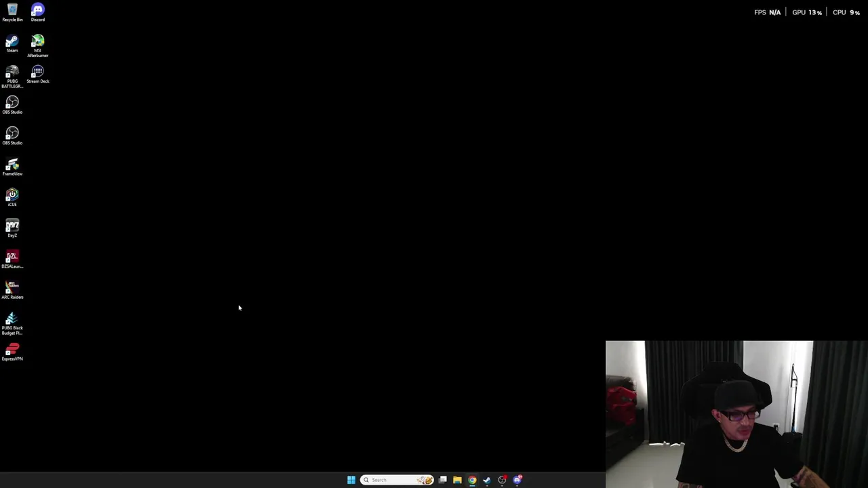Viewport: 868px width, 488px height.
Task: Select the Stream Deck desktop shortcut
Action: pyautogui.click(x=38, y=75)
